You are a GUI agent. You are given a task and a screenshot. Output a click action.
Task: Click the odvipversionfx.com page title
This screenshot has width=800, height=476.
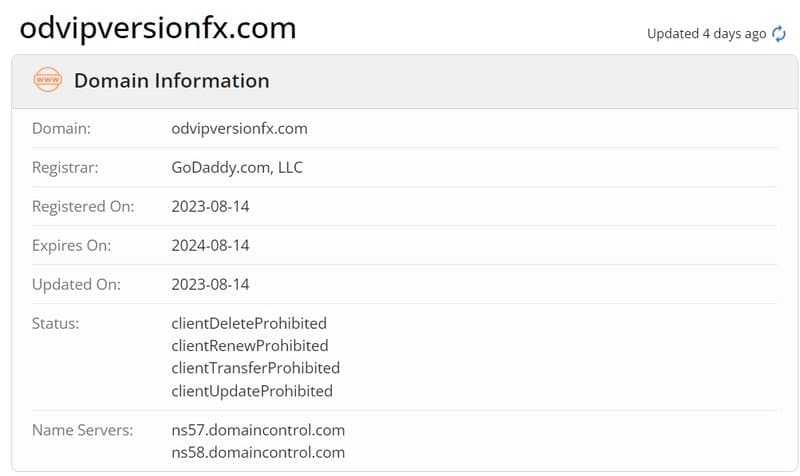coord(158,29)
